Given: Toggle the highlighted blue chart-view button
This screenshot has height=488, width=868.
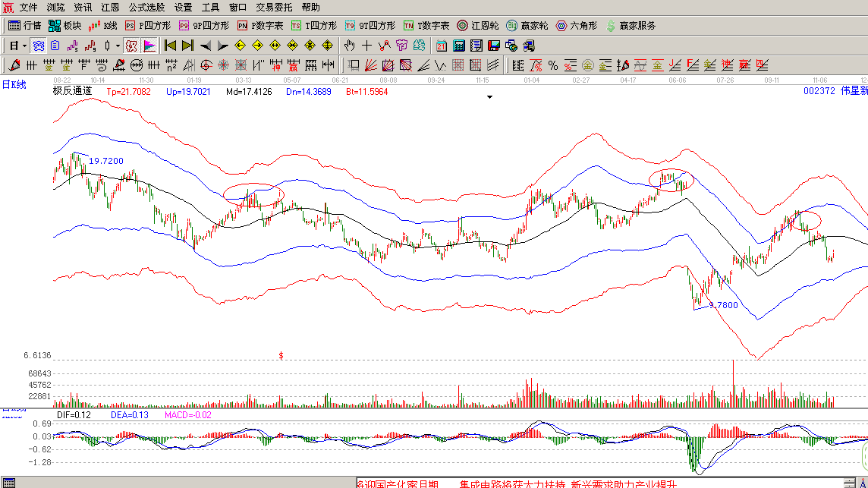Looking at the screenshot, I should pyautogui.click(x=39, y=46).
